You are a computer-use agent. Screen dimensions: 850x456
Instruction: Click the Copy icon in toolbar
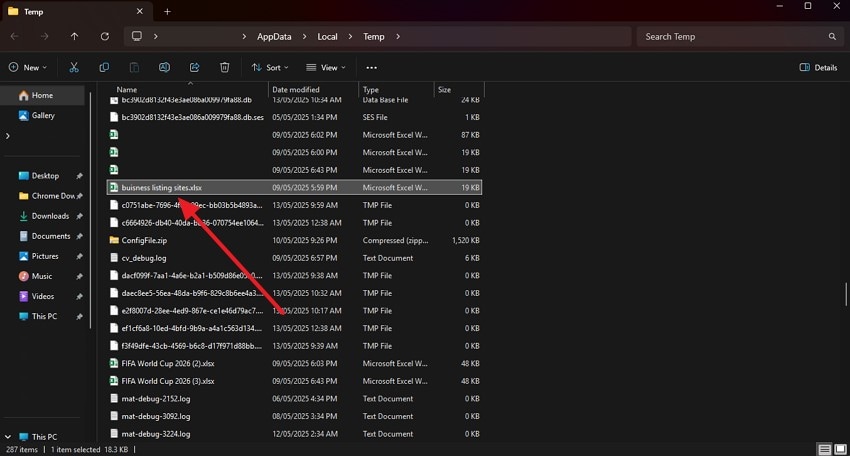(x=104, y=67)
